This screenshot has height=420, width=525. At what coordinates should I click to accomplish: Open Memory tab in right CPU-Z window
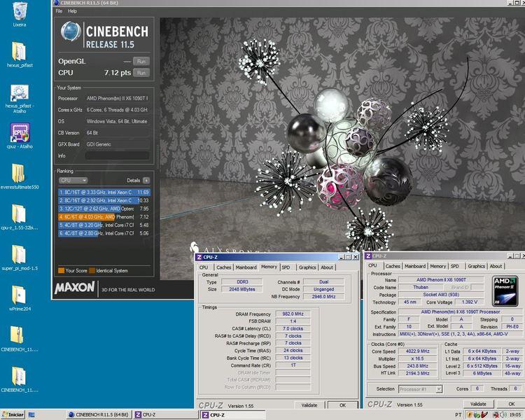tap(438, 266)
